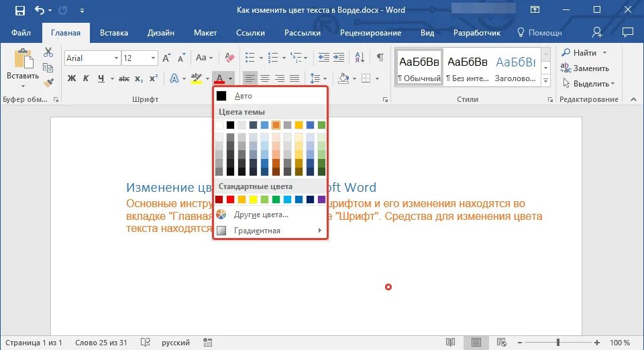Toggle the strikethrough abc button
Viewport: 644px width, 350px height.
tap(124, 78)
